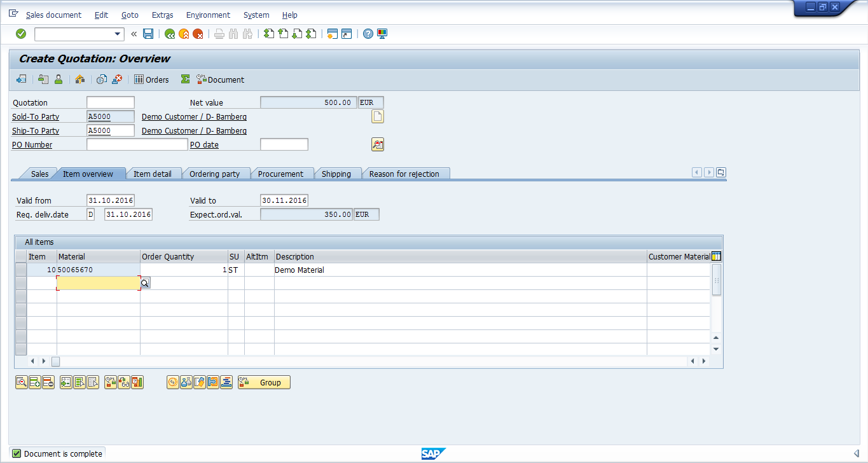This screenshot has width=868, height=463.
Task: Switch to the Sales tab
Action: click(39, 174)
